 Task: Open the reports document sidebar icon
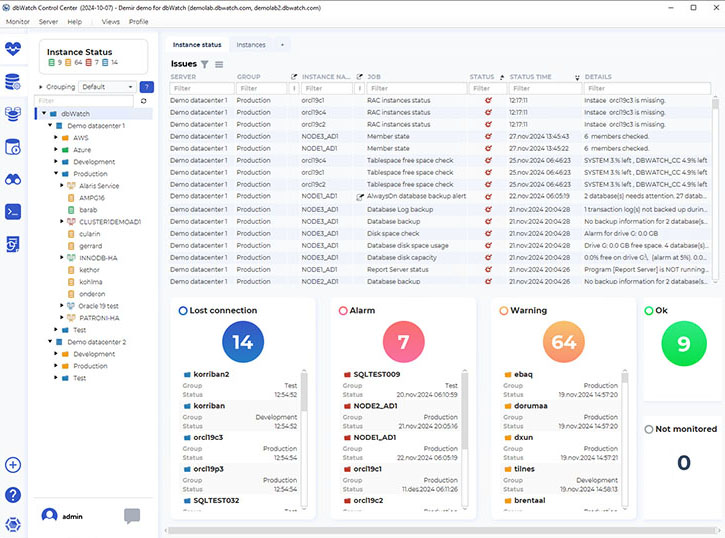[x=13, y=244]
